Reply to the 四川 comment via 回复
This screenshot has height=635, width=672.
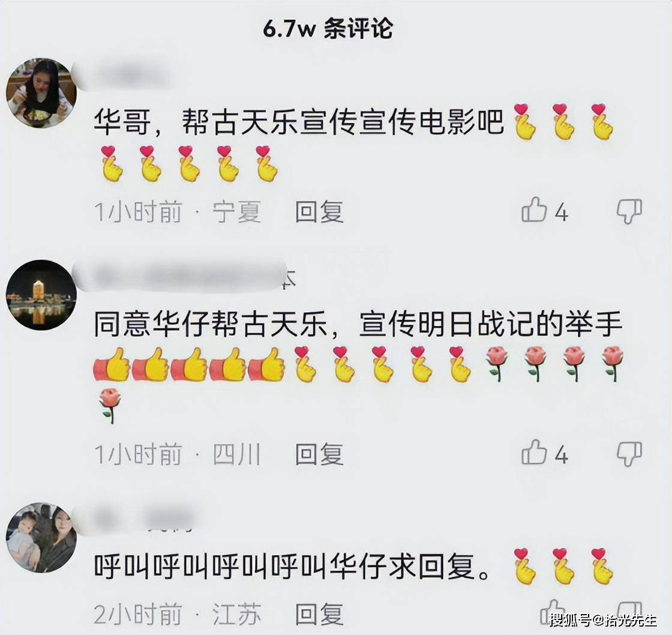(x=319, y=454)
